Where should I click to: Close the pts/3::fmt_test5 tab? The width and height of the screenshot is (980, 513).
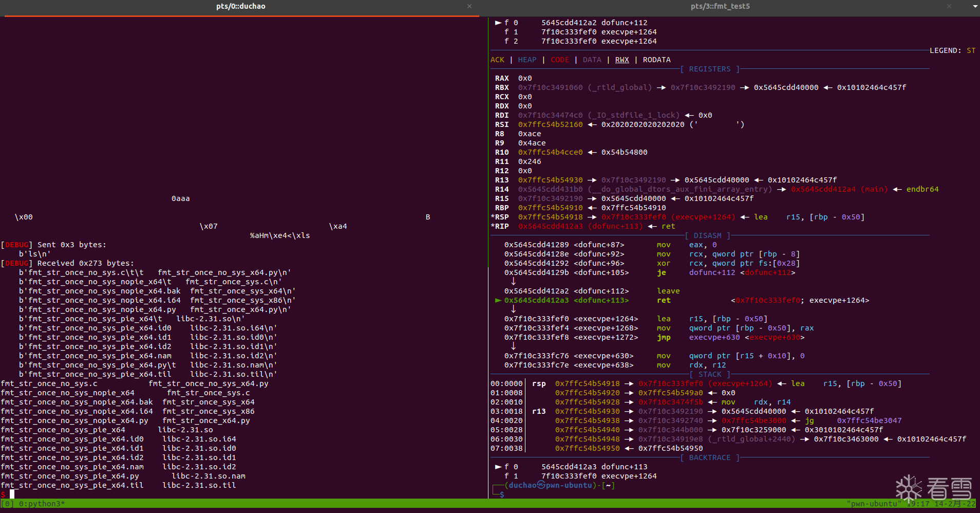[x=949, y=6]
